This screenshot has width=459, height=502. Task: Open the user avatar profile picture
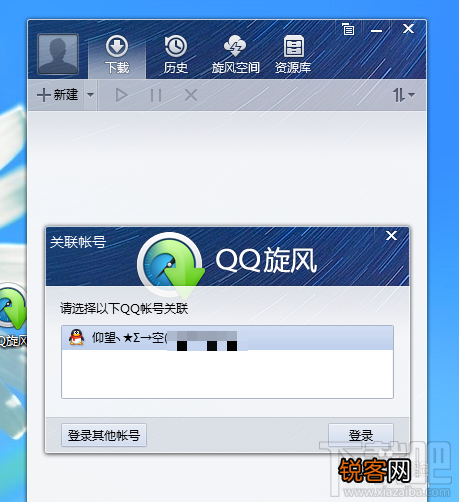coord(58,54)
